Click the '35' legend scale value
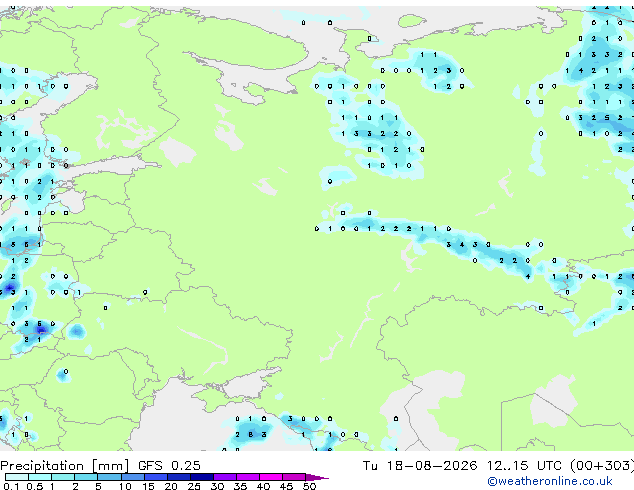 pos(240,486)
